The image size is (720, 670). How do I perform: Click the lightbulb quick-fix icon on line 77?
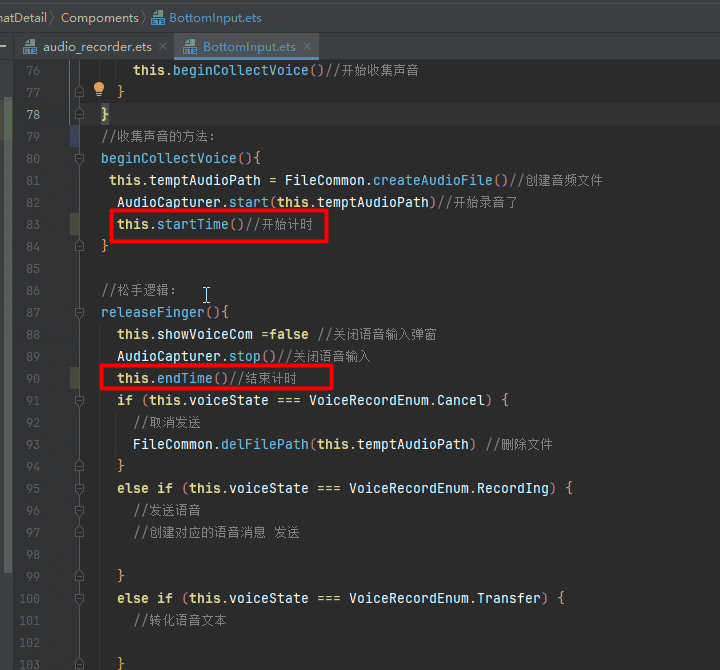pos(99,89)
